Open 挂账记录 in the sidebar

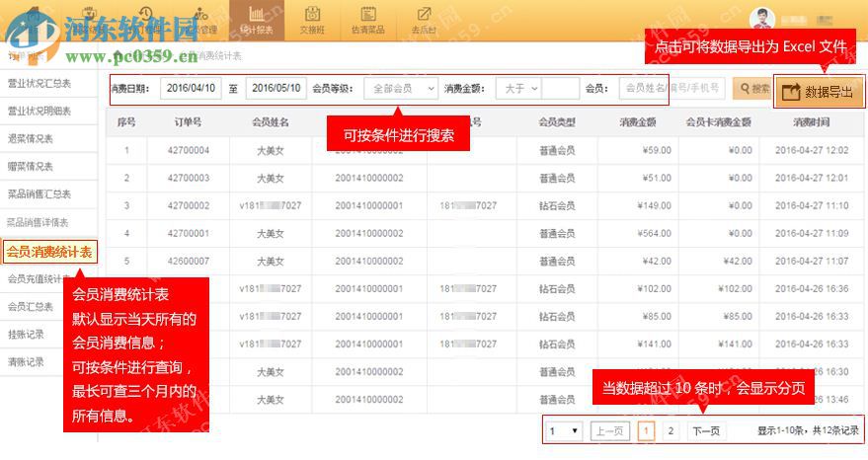26,335
